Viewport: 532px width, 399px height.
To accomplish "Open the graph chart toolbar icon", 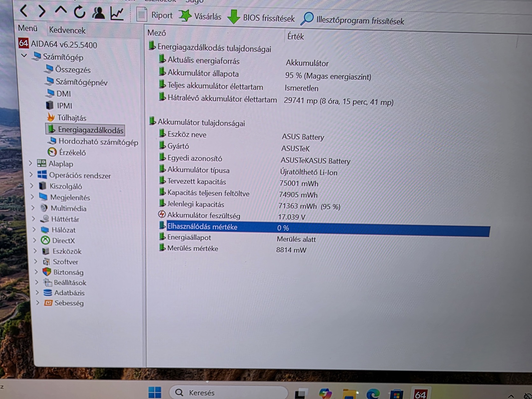I will (117, 13).
